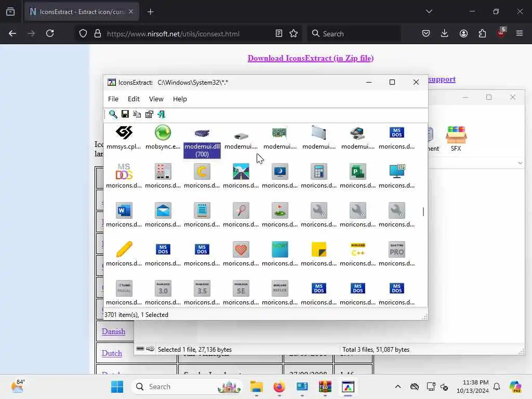Select the calculator moricons icon

(318, 176)
